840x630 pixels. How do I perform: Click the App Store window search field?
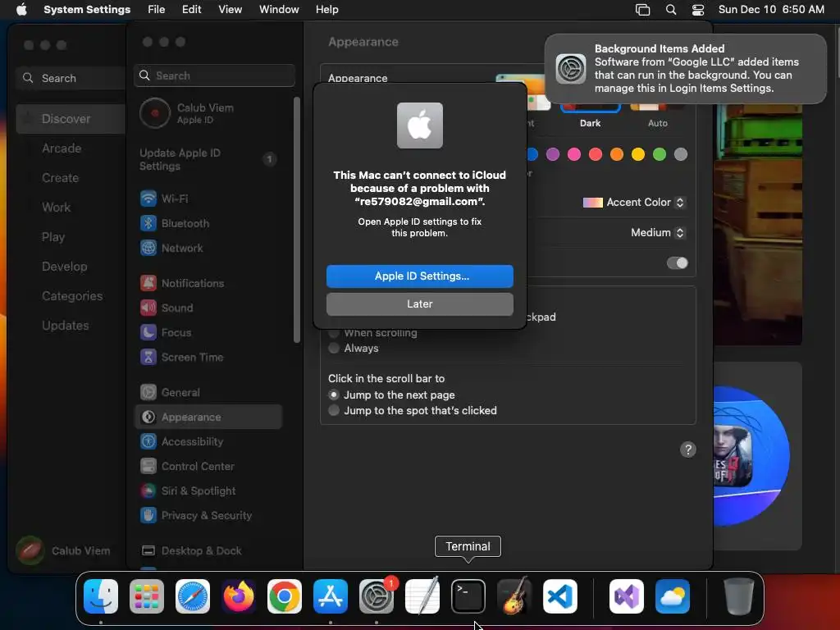click(71, 78)
